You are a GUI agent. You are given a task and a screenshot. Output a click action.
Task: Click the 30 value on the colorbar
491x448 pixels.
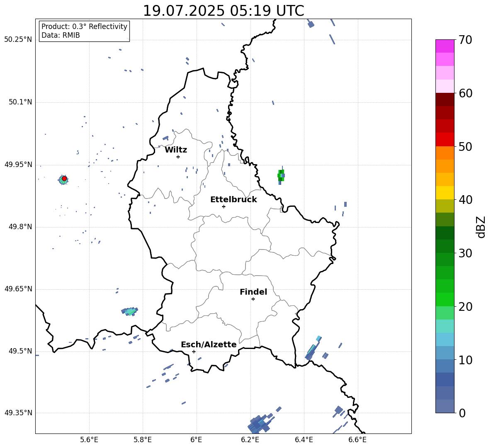pos(465,253)
